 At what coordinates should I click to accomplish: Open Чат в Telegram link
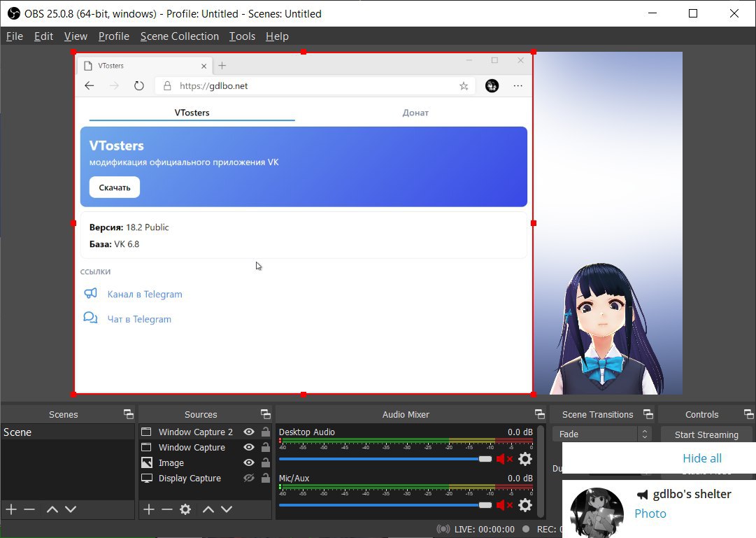(139, 319)
